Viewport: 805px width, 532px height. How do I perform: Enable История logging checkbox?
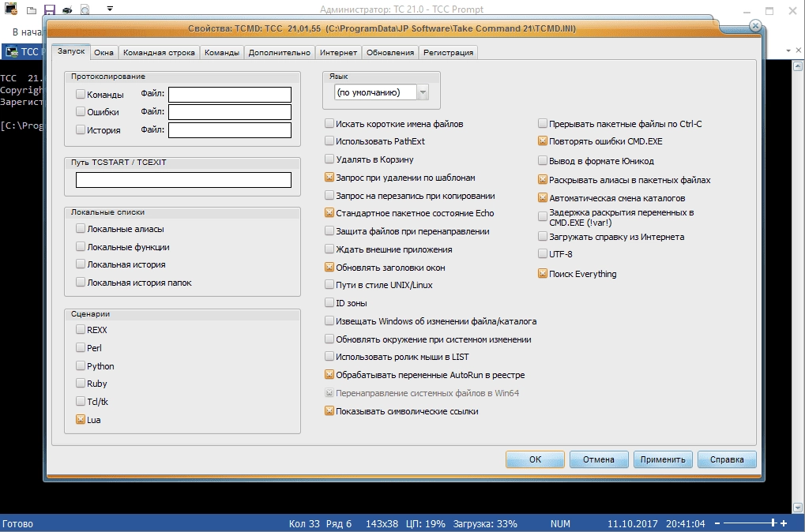pos(81,129)
